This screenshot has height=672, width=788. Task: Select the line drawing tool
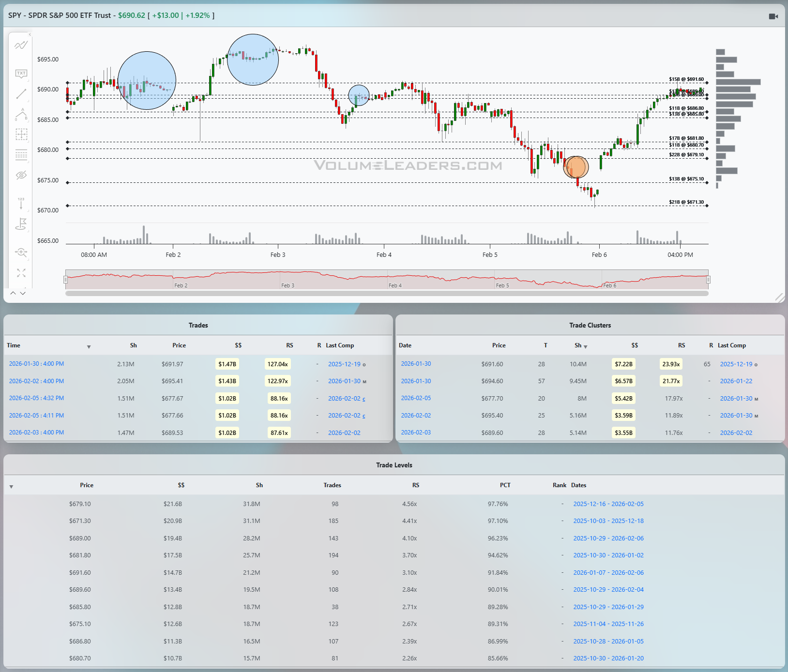21,94
